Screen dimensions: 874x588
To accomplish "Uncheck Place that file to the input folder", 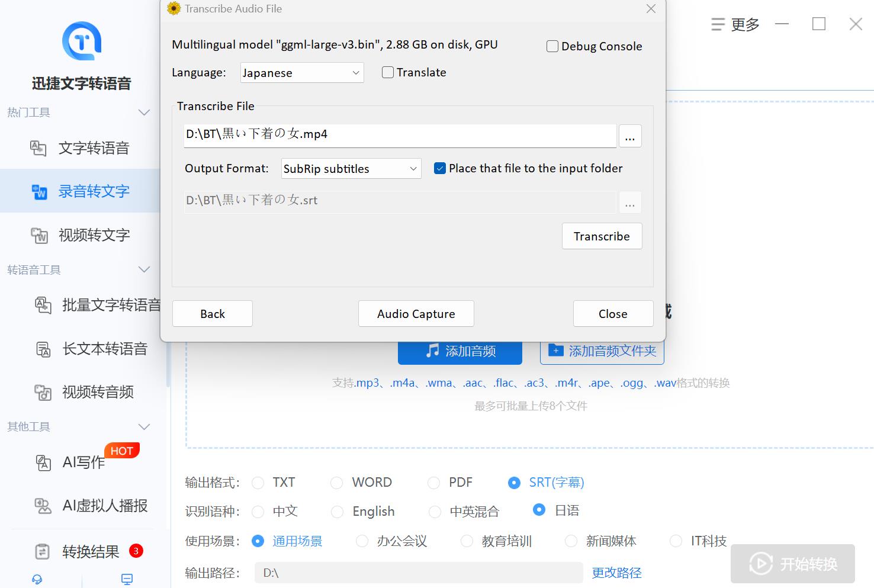I will point(440,168).
